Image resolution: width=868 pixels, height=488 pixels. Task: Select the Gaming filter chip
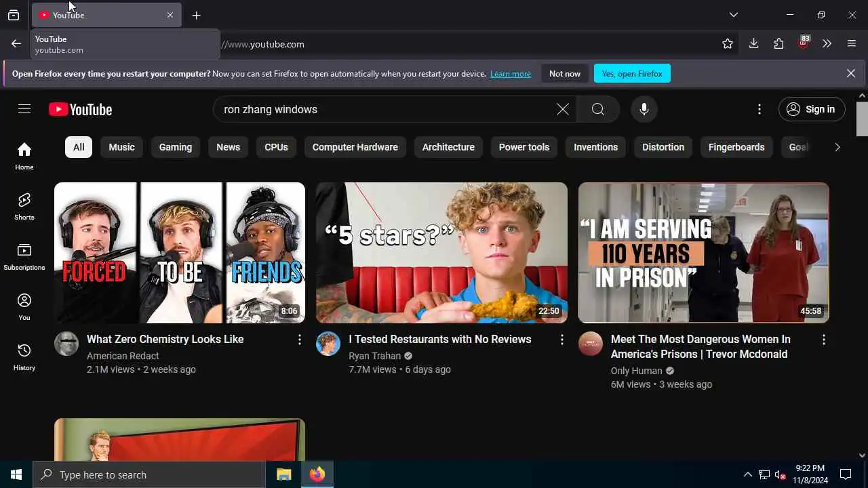click(x=176, y=147)
